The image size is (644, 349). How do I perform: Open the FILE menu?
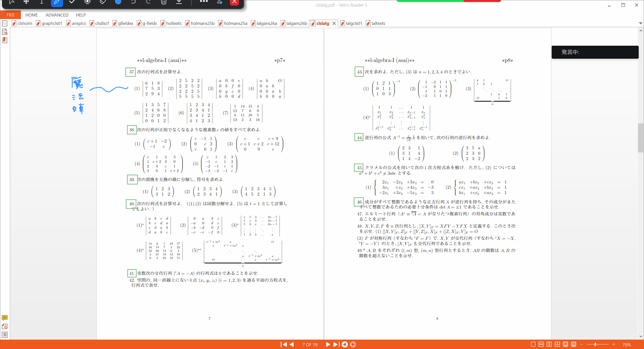point(10,15)
